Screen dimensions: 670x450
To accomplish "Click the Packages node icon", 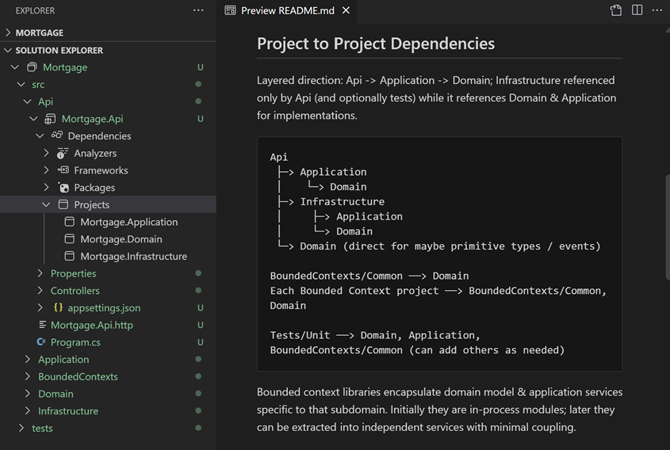I will (x=63, y=187).
